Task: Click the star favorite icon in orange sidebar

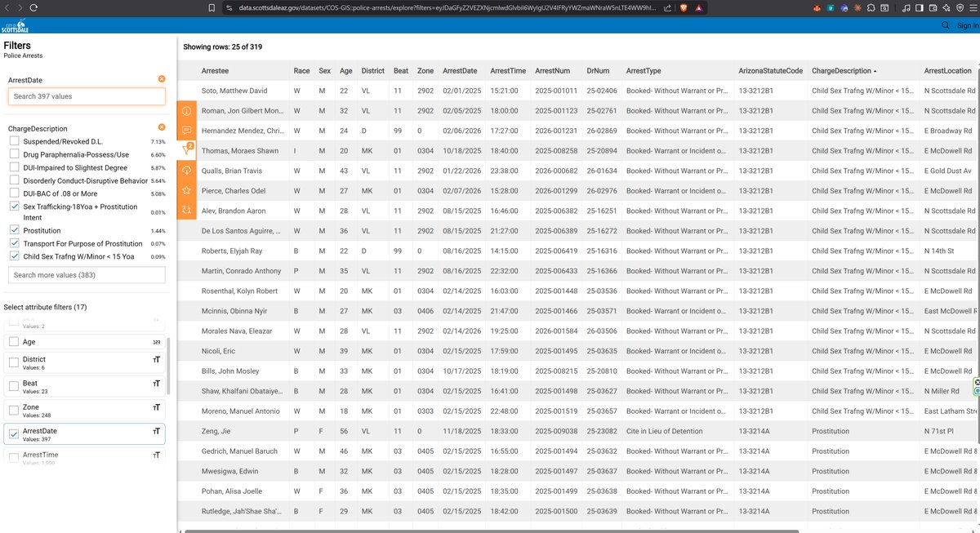Action: click(186, 190)
